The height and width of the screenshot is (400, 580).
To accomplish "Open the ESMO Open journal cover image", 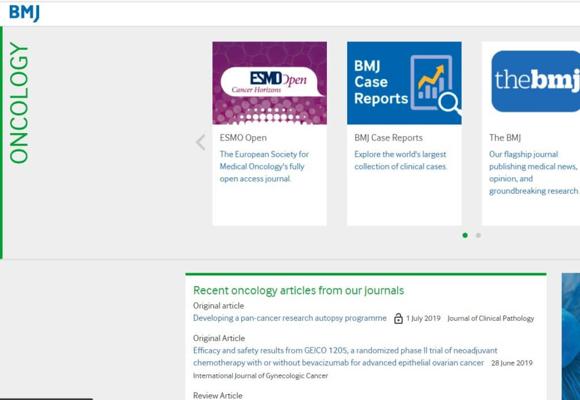I will (270, 83).
